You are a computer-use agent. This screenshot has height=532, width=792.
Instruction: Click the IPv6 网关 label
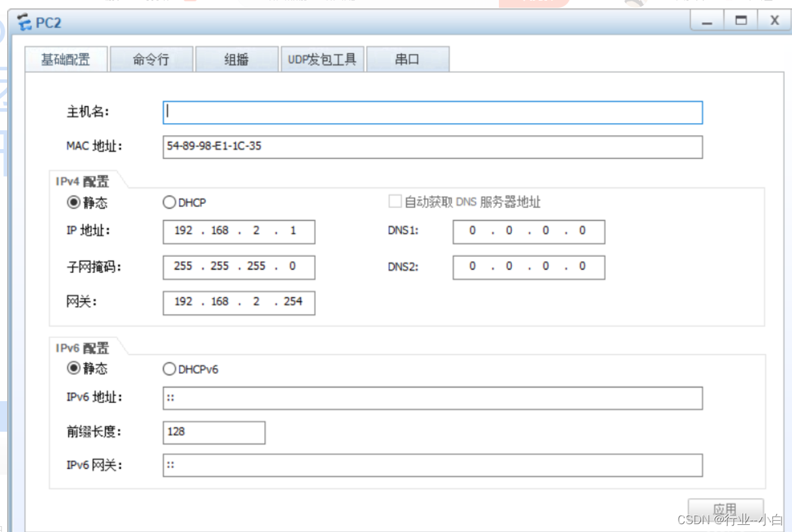[94, 466]
